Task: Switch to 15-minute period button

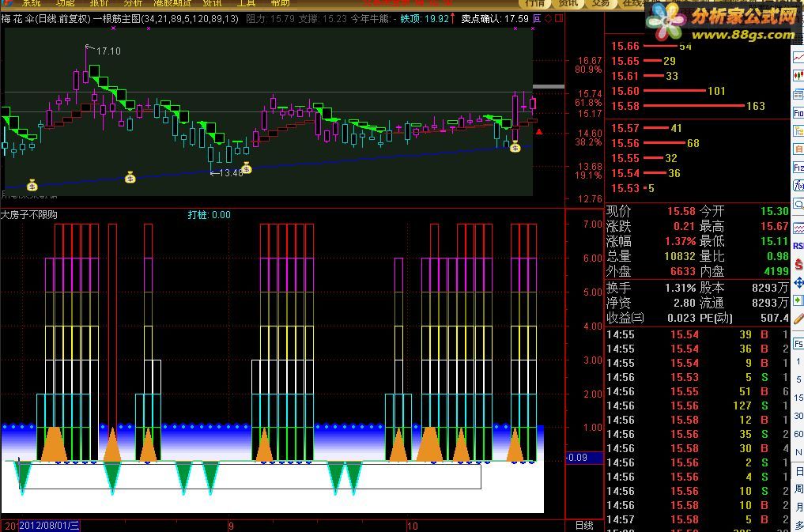Action: click(x=798, y=398)
